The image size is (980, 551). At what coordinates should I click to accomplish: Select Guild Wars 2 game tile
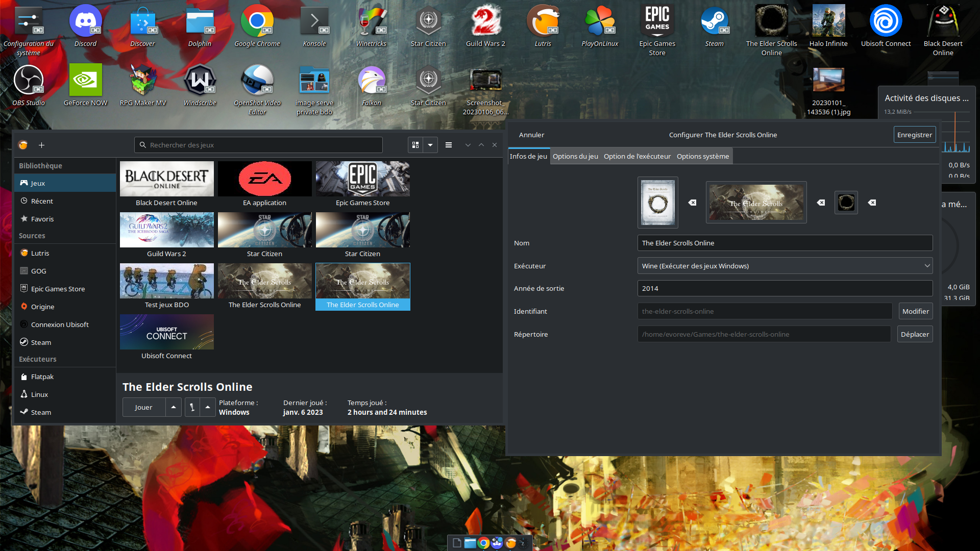pos(167,235)
